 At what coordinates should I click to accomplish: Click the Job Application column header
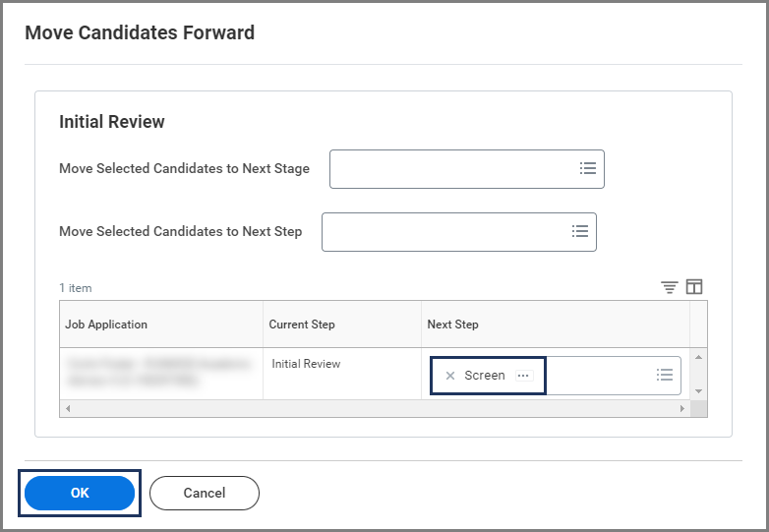[x=106, y=325]
